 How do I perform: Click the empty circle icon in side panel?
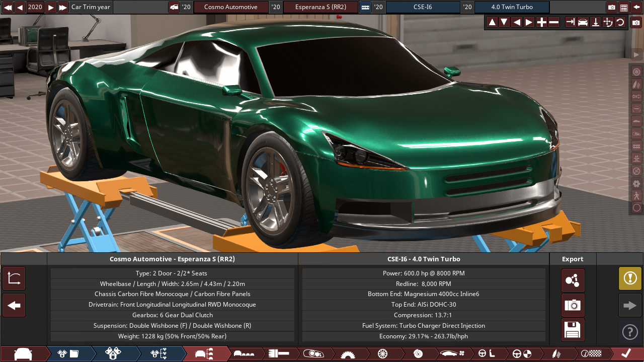click(x=636, y=207)
